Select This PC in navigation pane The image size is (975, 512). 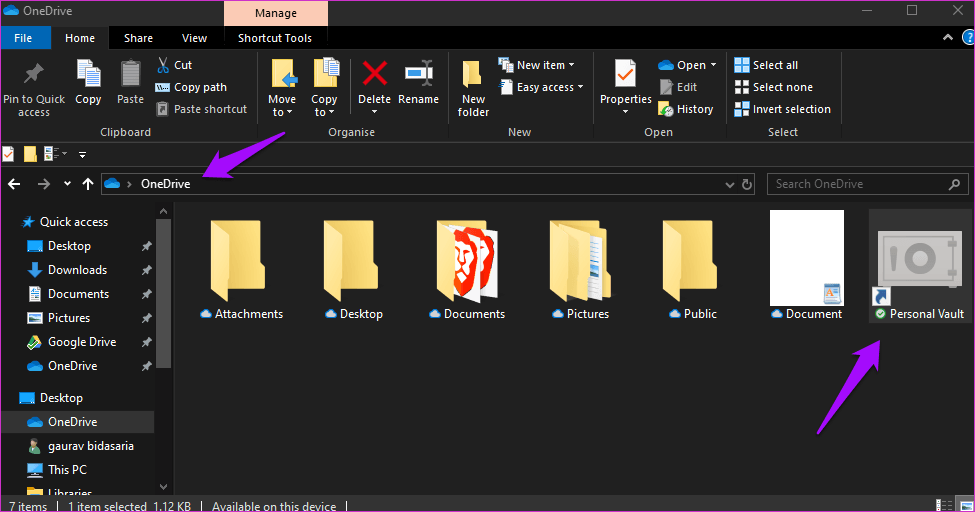(57, 470)
